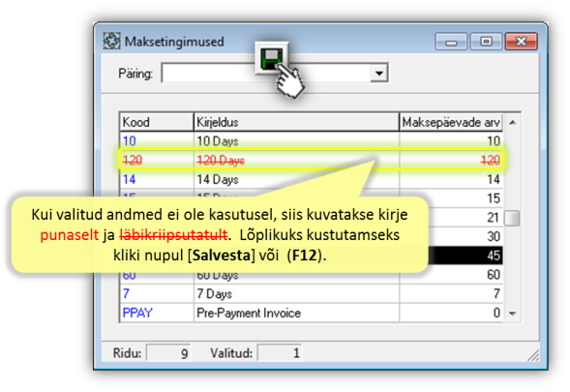Click the table's vertical scrollbar thumb

click(512, 218)
